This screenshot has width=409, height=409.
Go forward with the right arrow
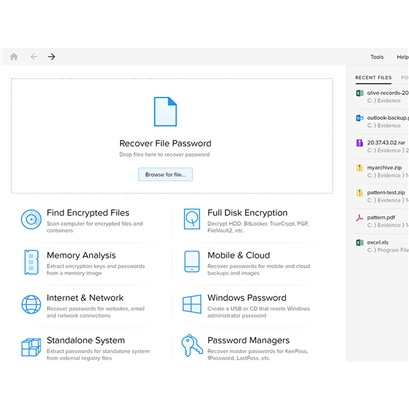click(x=51, y=57)
